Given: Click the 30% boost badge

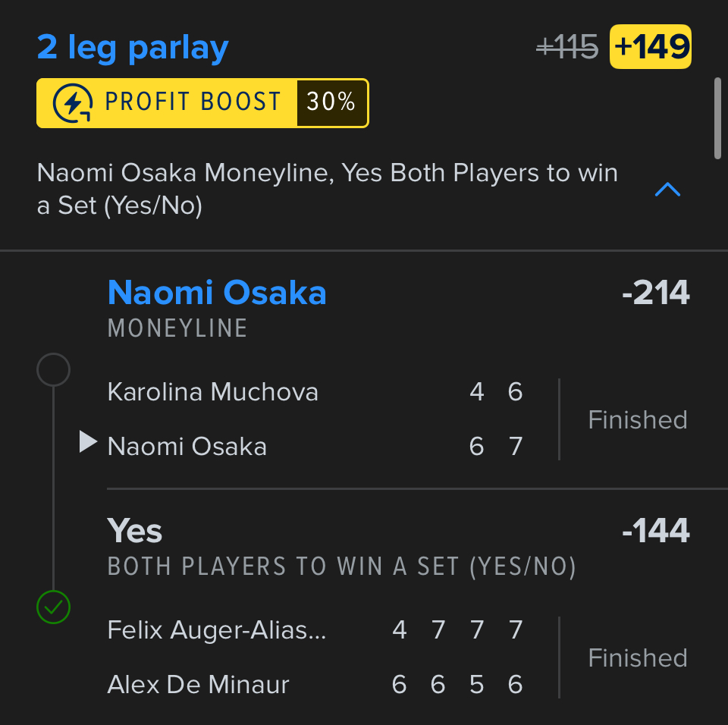Looking at the screenshot, I should point(331,103).
